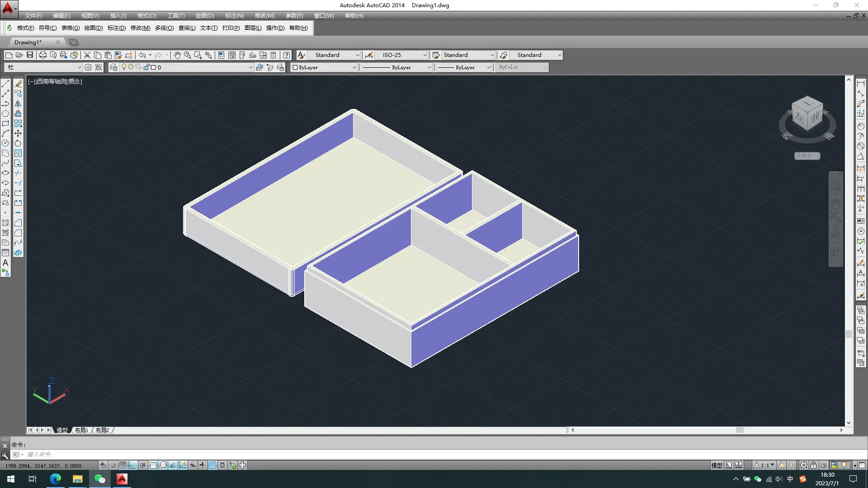The height and width of the screenshot is (488, 868).
Task: Toggle the toolbar lock padlock icon
Action: [x=814, y=465]
